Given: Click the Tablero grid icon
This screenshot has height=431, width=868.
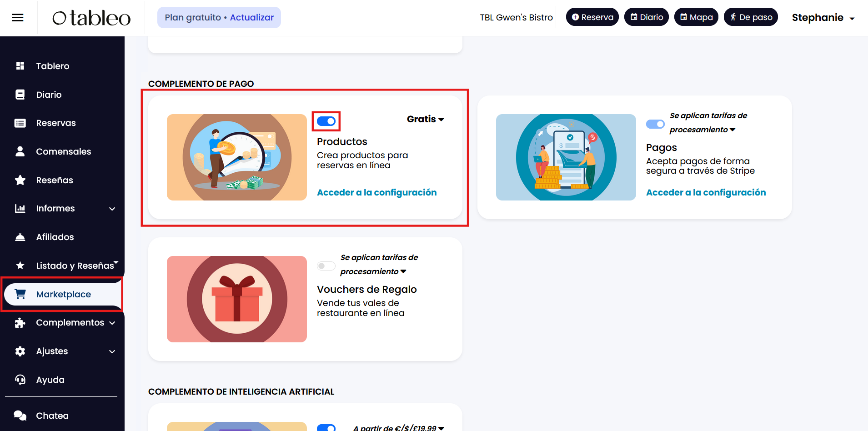Looking at the screenshot, I should [x=20, y=66].
